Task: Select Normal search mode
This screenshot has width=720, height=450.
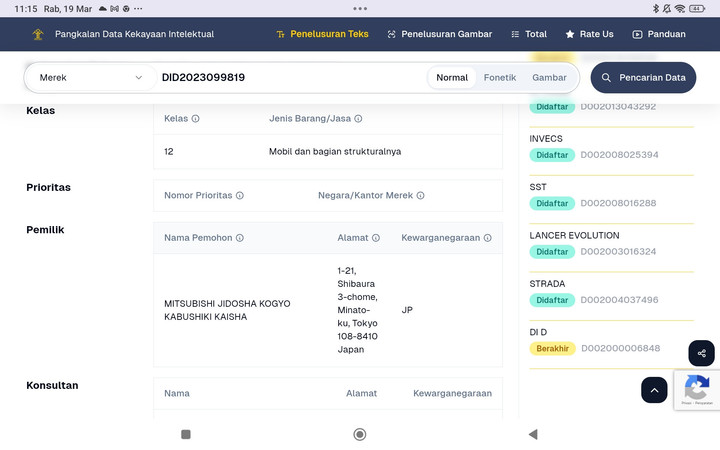Action: (x=452, y=77)
